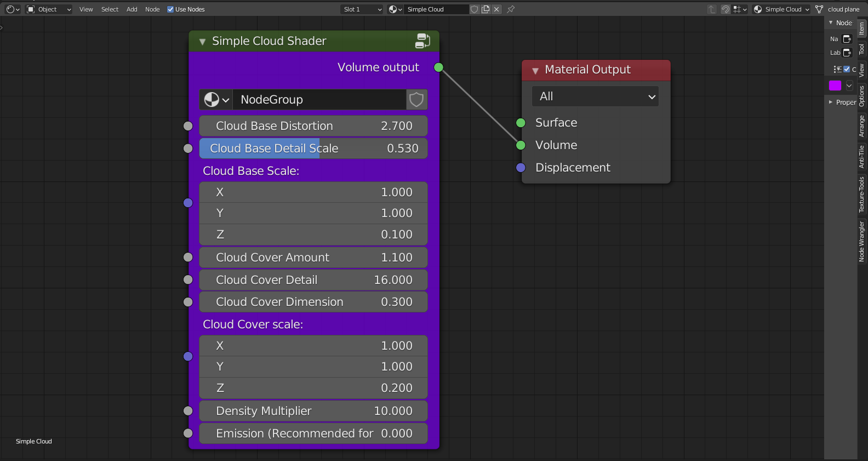Screen dimensions: 868x461
Task: Toggle the Use Nodes checkbox
Action: 170,9
